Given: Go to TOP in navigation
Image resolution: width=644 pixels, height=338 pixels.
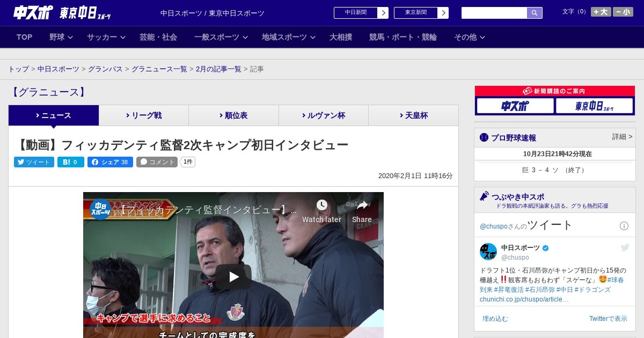Looking at the screenshot, I should [x=25, y=37].
